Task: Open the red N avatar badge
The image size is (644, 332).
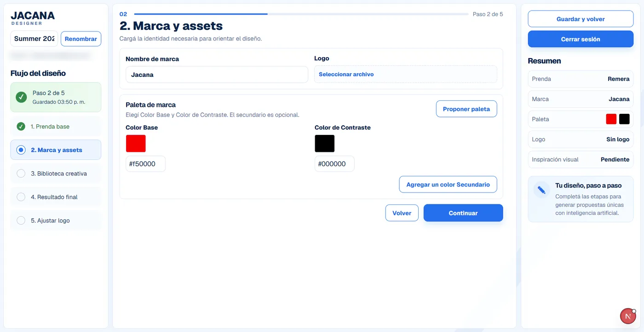Action: (x=628, y=316)
